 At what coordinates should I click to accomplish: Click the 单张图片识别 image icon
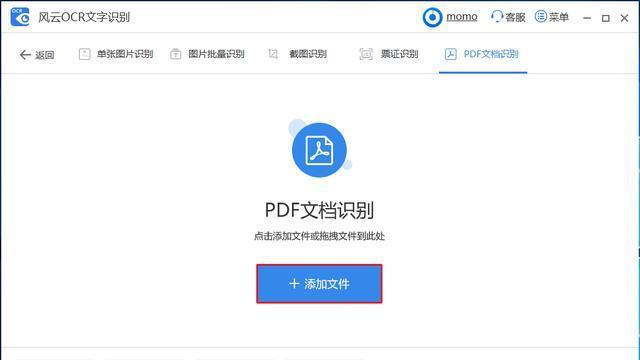click(x=84, y=54)
